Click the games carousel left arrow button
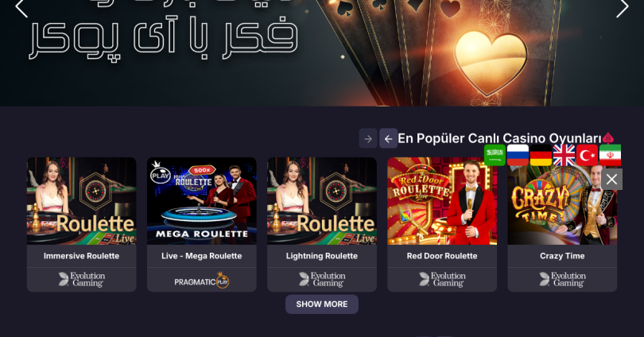 [x=388, y=139]
